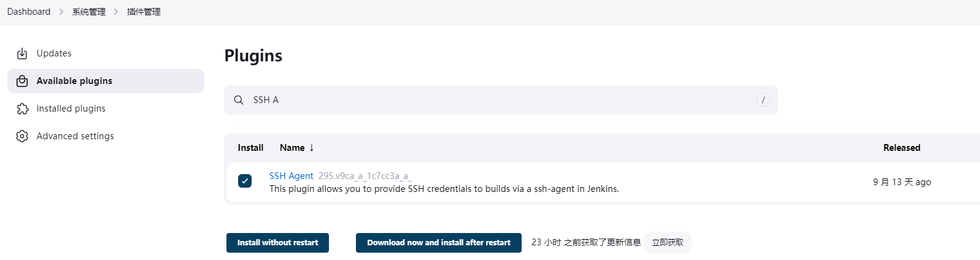Uncheck the SSH Agent install checkbox
The height and width of the screenshot is (260, 980).
pyautogui.click(x=245, y=181)
